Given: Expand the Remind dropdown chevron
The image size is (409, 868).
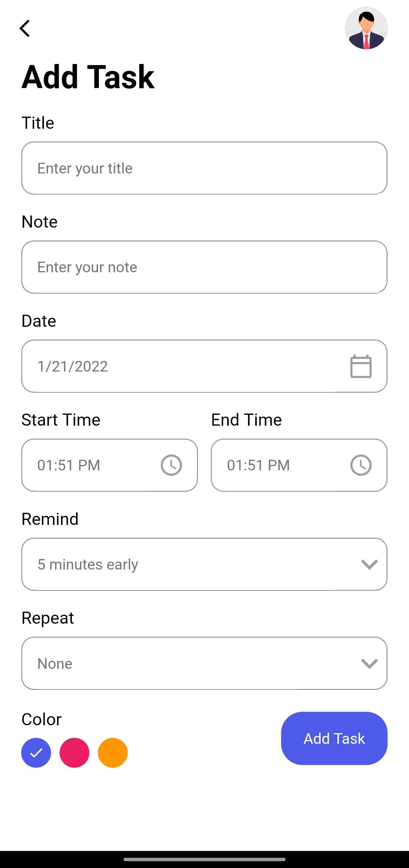Looking at the screenshot, I should (369, 564).
